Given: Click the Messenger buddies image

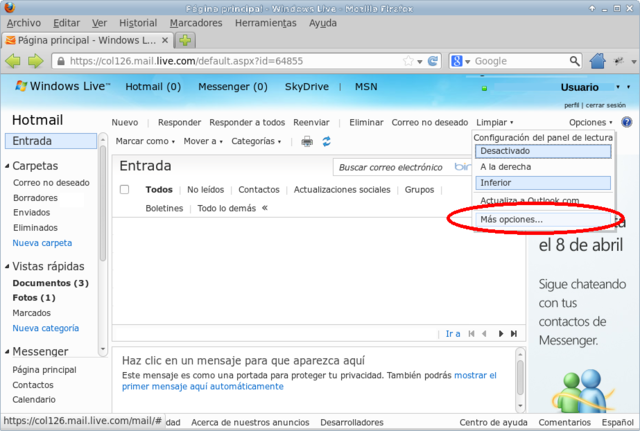Looking at the screenshot, I should (583, 390).
